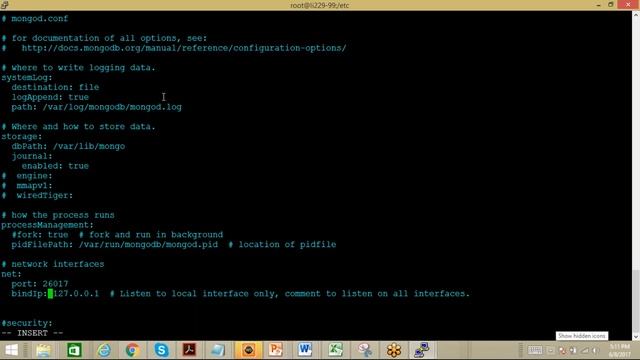Close the PuTTY terminal window
This screenshot has width=640, height=360.
coord(628,5)
